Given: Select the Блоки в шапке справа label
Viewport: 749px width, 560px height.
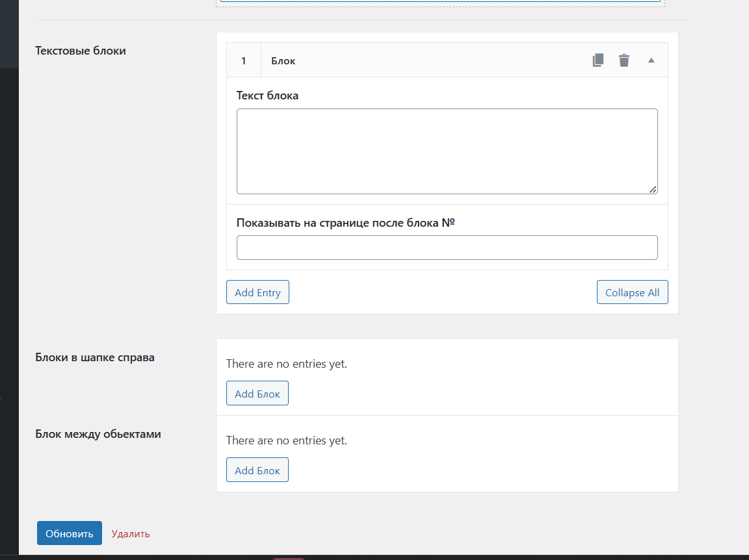Looking at the screenshot, I should (95, 357).
